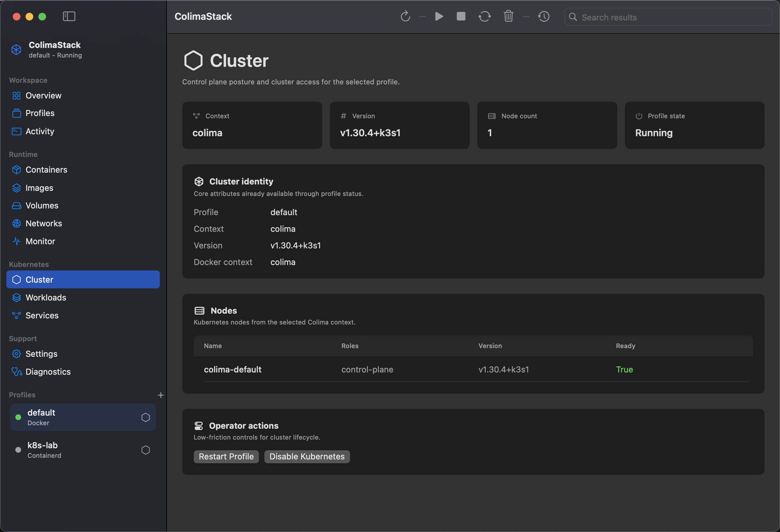Click the large Cluster hexagon heading icon
Screen dimensions: 780x532
point(193,60)
